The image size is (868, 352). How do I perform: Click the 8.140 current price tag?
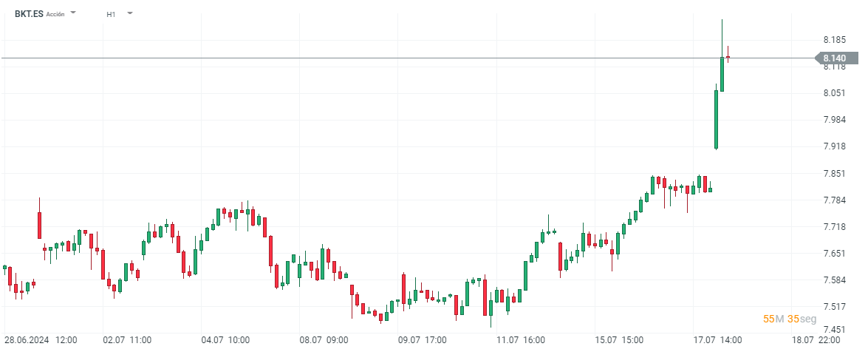[x=834, y=58]
